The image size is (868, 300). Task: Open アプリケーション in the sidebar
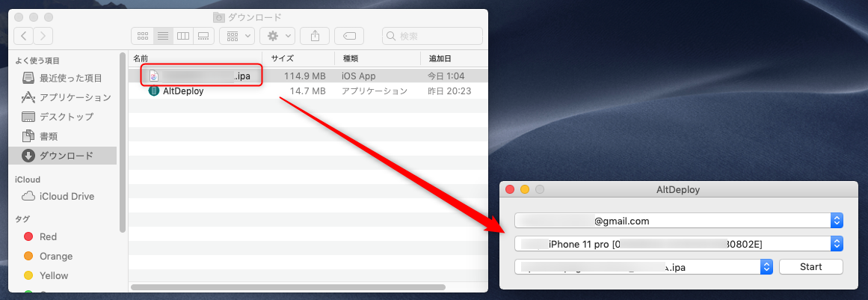[x=63, y=97]
